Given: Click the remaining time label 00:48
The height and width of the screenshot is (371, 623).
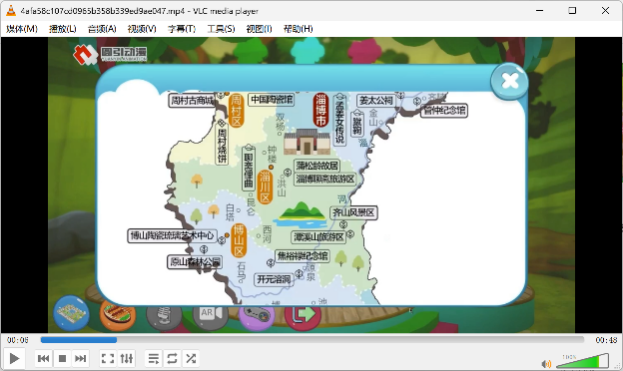Looking at the screenshot, I should 606,340.
